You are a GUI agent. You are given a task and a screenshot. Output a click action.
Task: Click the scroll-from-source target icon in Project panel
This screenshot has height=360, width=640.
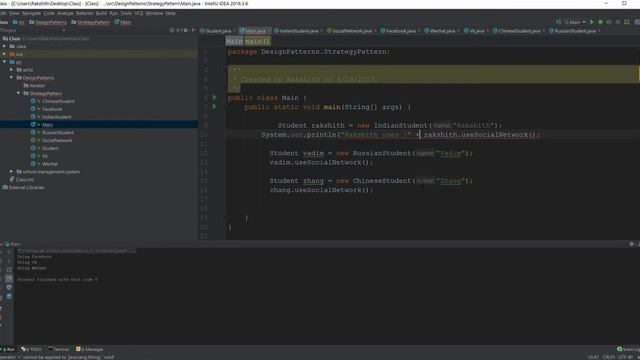(172, 31)
